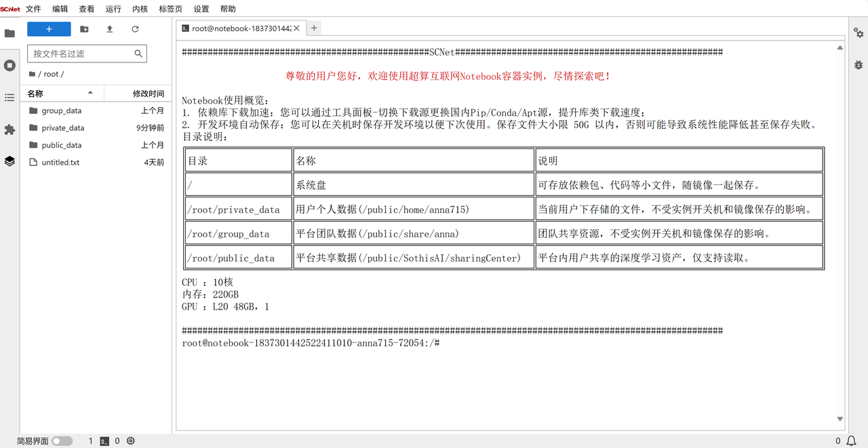Open the extension manager puzzle icon
The width and height of the screenshot is (868, 448).
[x=9, y=129]
